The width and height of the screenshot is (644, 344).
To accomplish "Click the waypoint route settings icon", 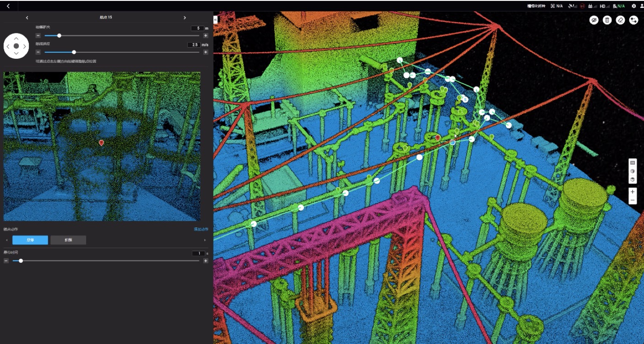I will coord(633,20).
